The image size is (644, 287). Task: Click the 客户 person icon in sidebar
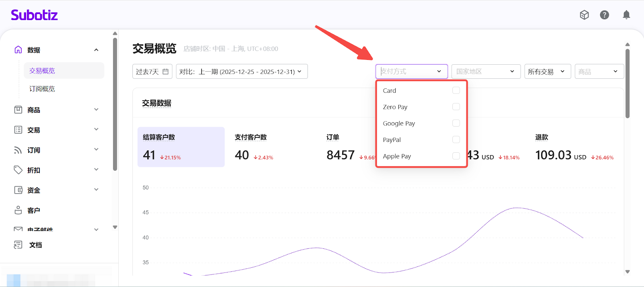click(18, 210)
